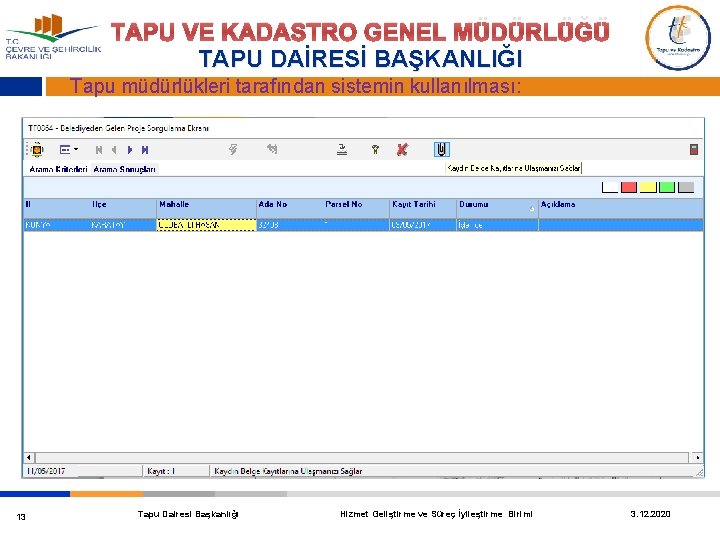
Task: Switch to the Arama Kriterleri tab
Action: click(58, 169)
